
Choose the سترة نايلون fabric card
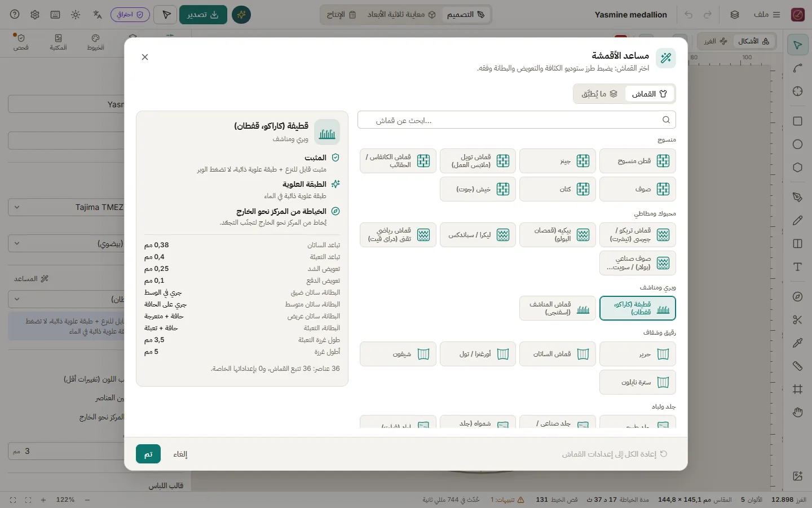click(637, 382)
